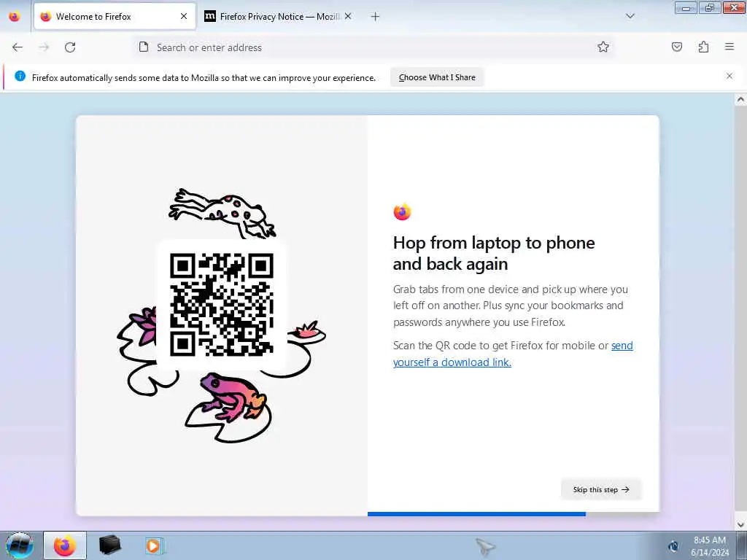Switch to Welcome to Firefox tab
The height and width of the screenshot is (560, 747).
[x=115, y=16]
